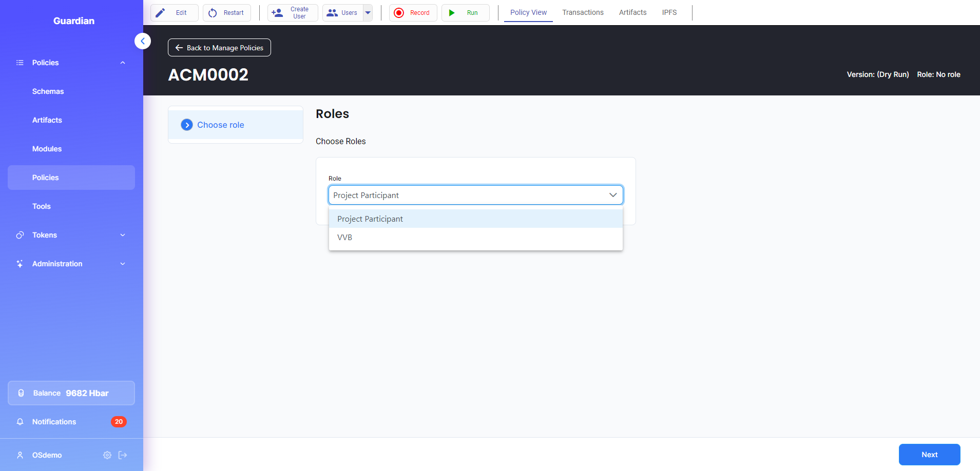
Task: Open Notifications bell in sidebar
Action: (x=20, y=422)
